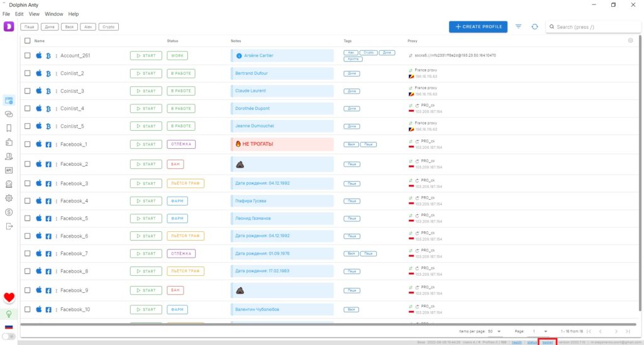The height and width of the screenshot is (345, 644).
Task: Open the Page number dropdown
Action: point(540,331)
